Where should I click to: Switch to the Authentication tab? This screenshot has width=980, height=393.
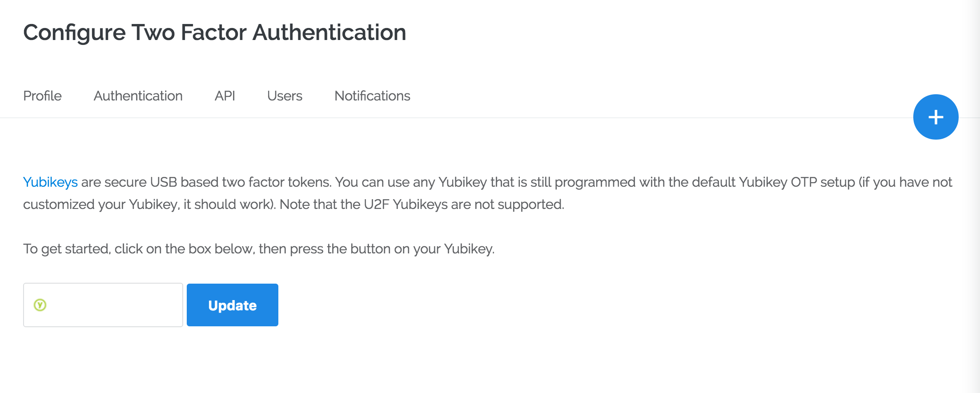coord(138,96)
